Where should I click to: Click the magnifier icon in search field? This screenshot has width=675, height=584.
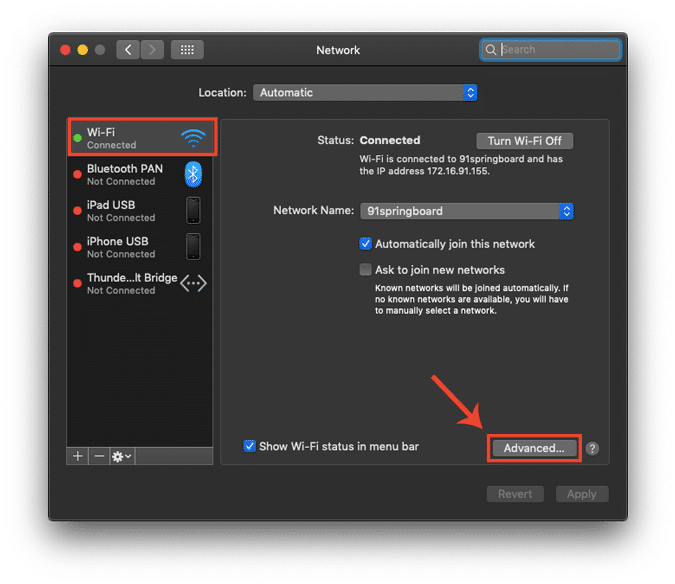point(491,50)
